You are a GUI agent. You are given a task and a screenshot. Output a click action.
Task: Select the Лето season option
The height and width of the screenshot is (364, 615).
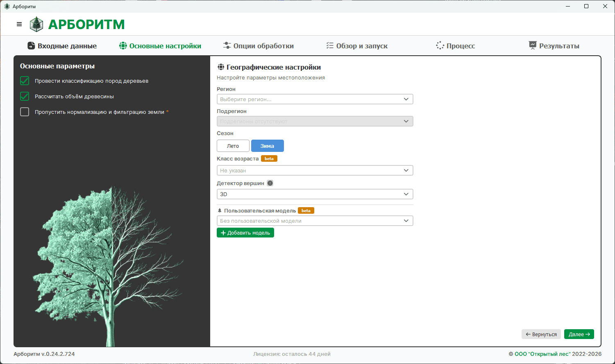point(233,146)
